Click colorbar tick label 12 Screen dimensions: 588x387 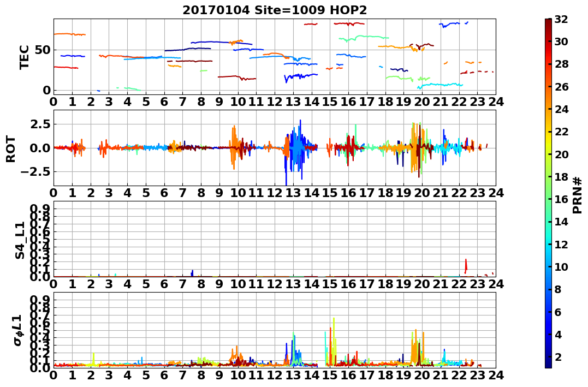click(561, 244)
